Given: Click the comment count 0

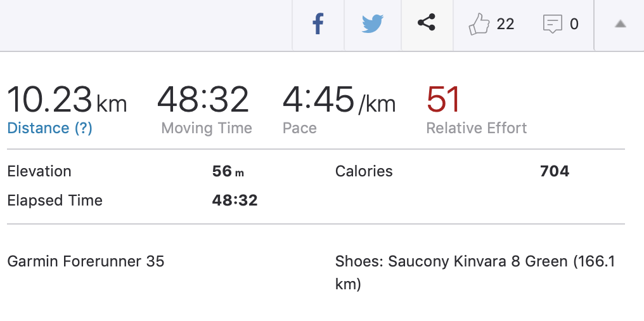Looking at the screenshot, I should [574, 25].
